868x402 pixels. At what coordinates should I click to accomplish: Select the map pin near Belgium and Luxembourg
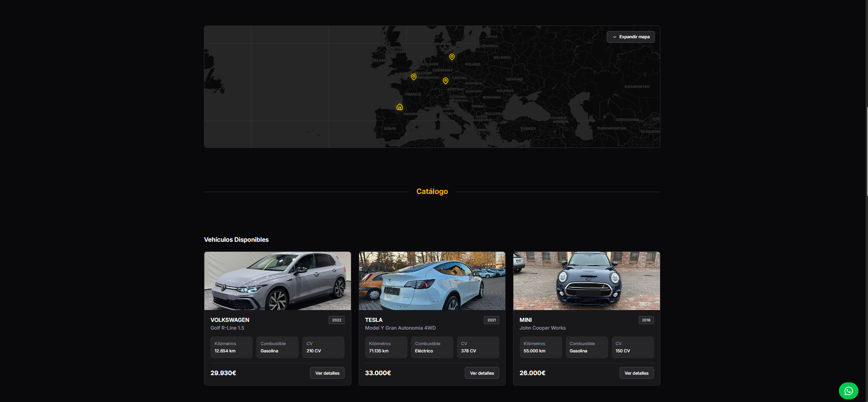414,77
